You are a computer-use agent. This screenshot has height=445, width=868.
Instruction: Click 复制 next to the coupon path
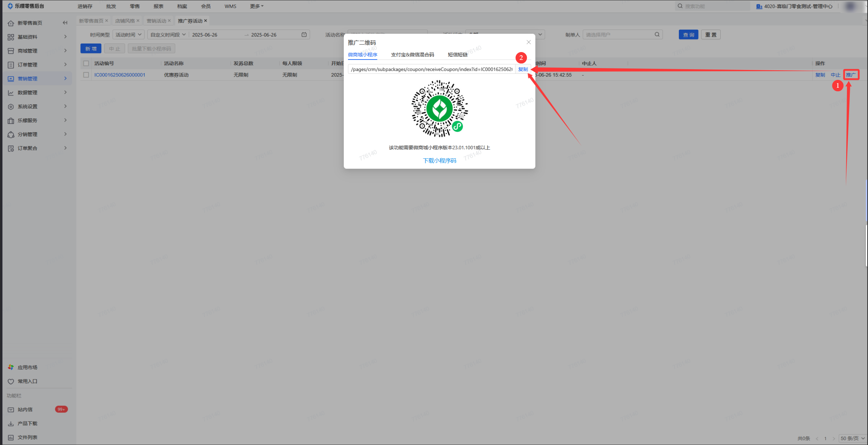click(x=523, y=69)
